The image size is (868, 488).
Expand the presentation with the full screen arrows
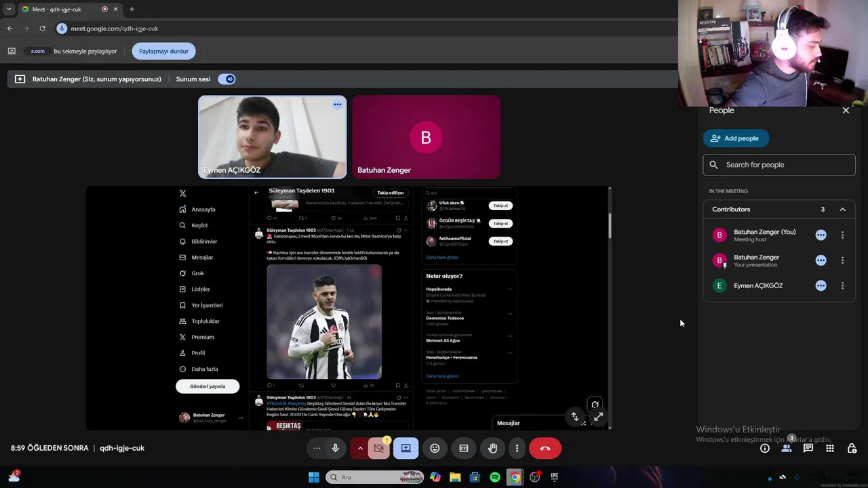[x=598, y=418]
